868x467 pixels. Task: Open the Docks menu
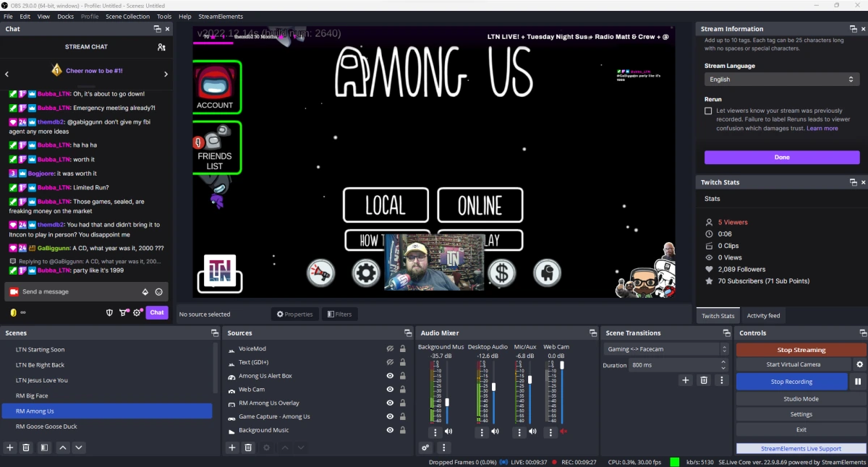tap(66, 16)
